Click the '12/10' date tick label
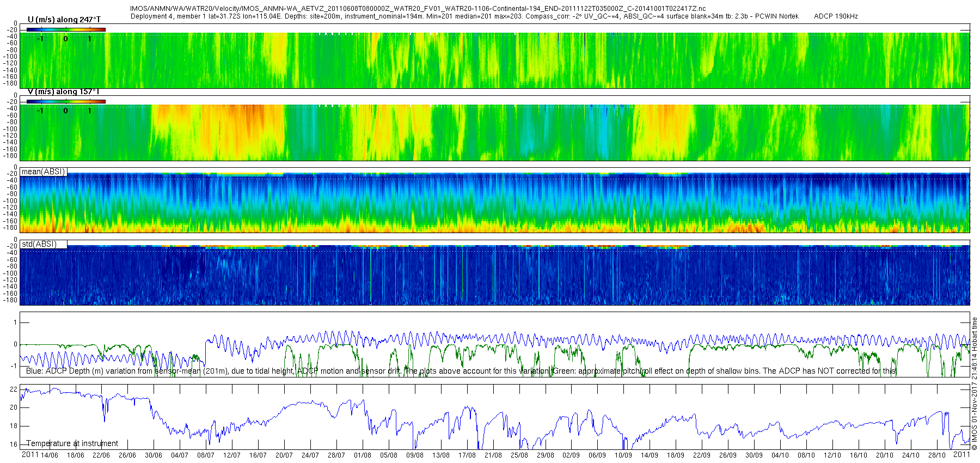980x463 pixels. [832, 455]
